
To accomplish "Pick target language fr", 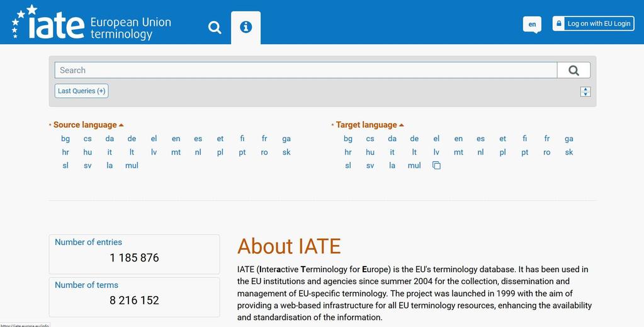I will pyautogui.click(x=546, y=139).
